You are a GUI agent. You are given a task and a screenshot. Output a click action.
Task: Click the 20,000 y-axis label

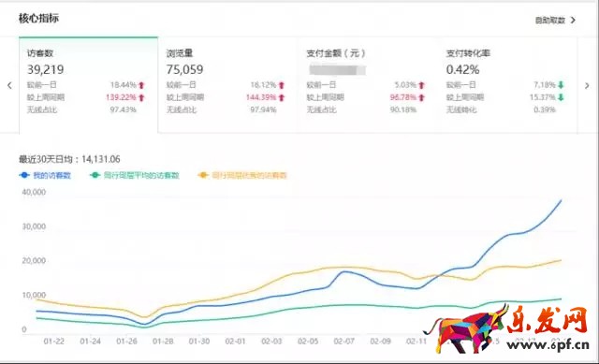pos(34,261)
